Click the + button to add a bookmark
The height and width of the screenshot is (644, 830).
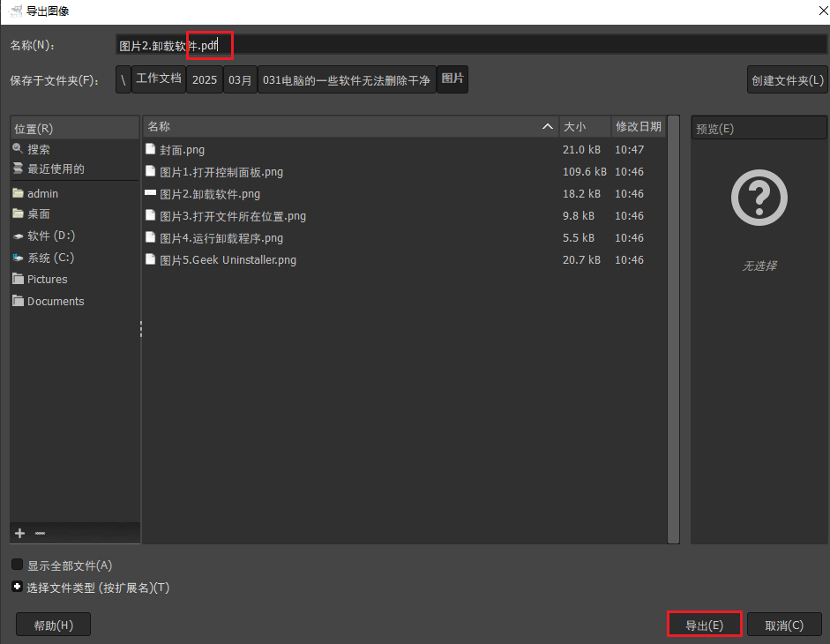19,533
